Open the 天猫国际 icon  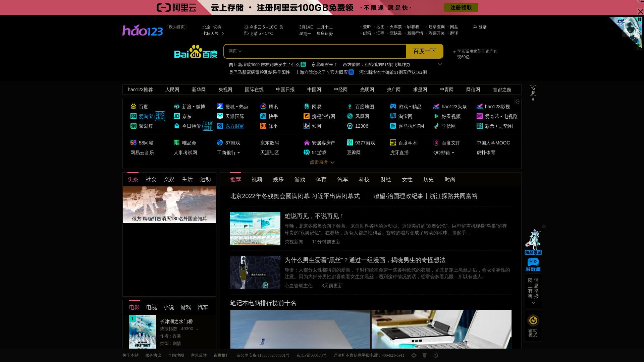(x=220, y=116)
